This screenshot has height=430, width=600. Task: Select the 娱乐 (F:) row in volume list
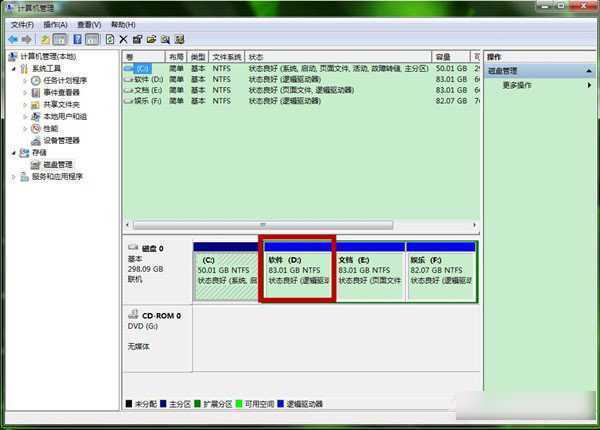(300, 101)
